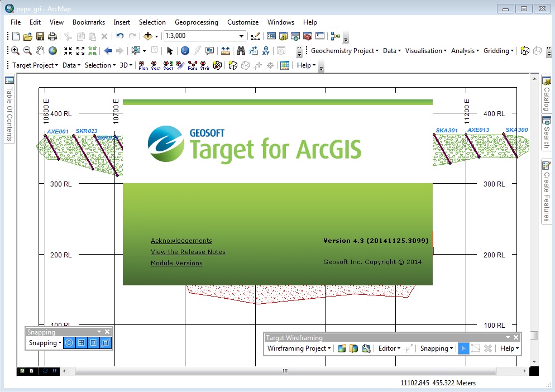Zoom to Full Extent globe icon
The image size is (555, 392).
click(x=52, y=51)
